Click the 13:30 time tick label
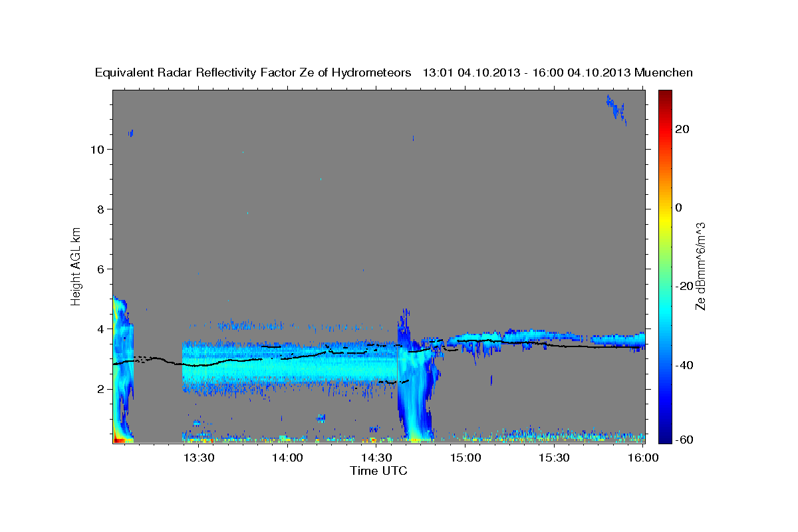Viewport: 798px width, 532px height. pyautogui.click(x=198, y=458)
